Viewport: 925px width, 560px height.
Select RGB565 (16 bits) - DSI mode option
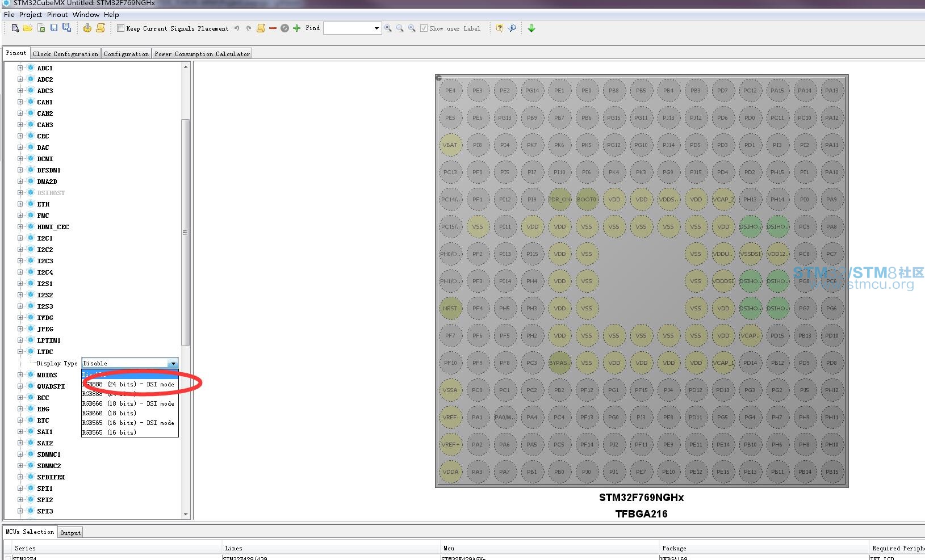(130, 423)
